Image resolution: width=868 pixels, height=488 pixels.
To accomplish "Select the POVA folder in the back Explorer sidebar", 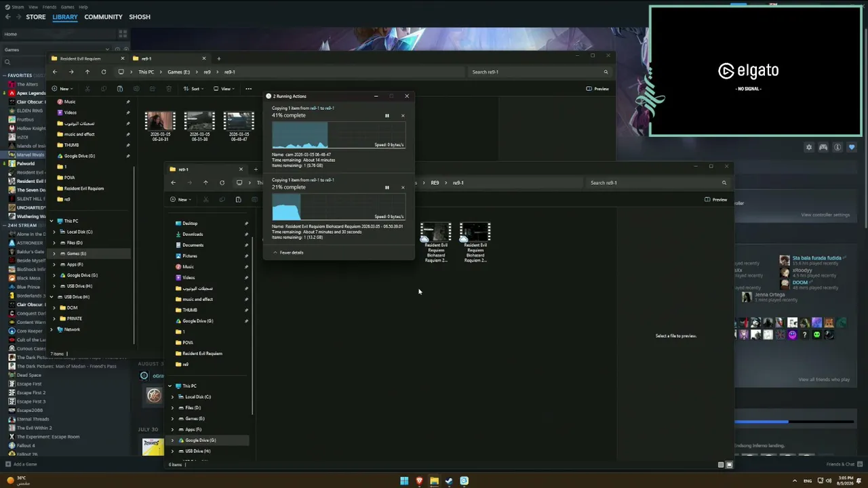I will (x=70, y=178).
